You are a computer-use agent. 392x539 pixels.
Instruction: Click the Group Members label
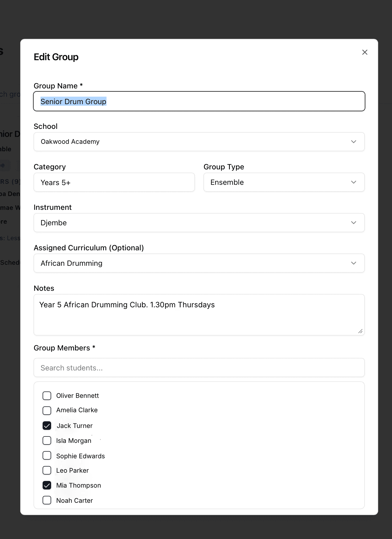click(x=64, y=348)
